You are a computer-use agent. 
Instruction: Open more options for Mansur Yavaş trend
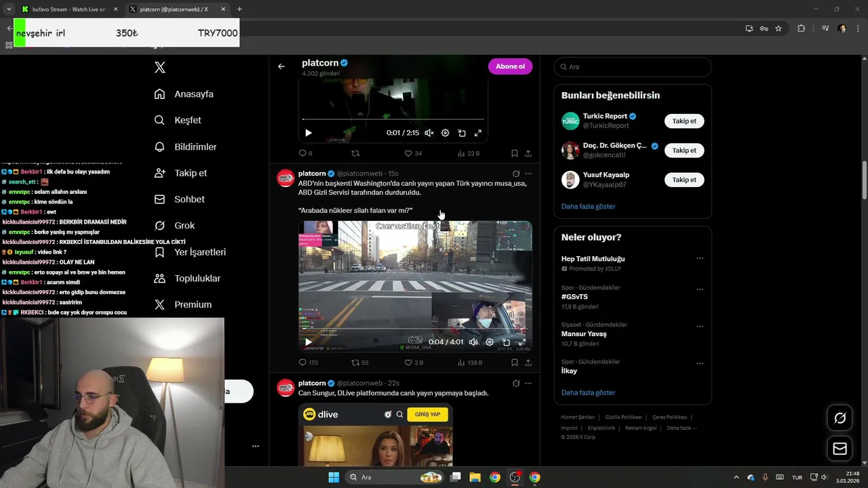pos(700,327)
